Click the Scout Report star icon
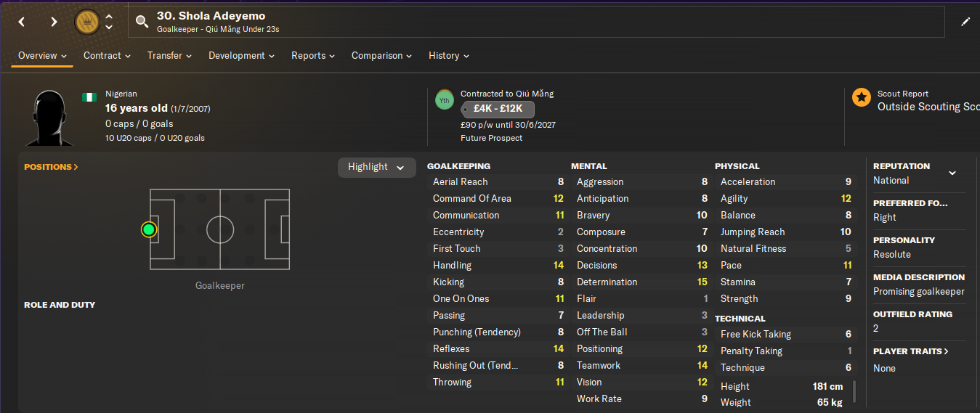 coord(862,97)
